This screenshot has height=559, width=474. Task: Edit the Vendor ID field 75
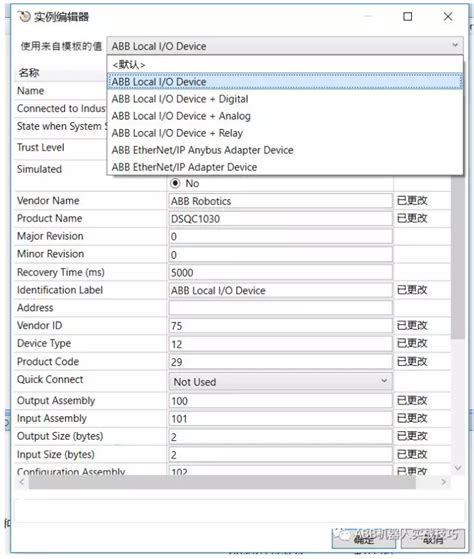click(280, 325)
